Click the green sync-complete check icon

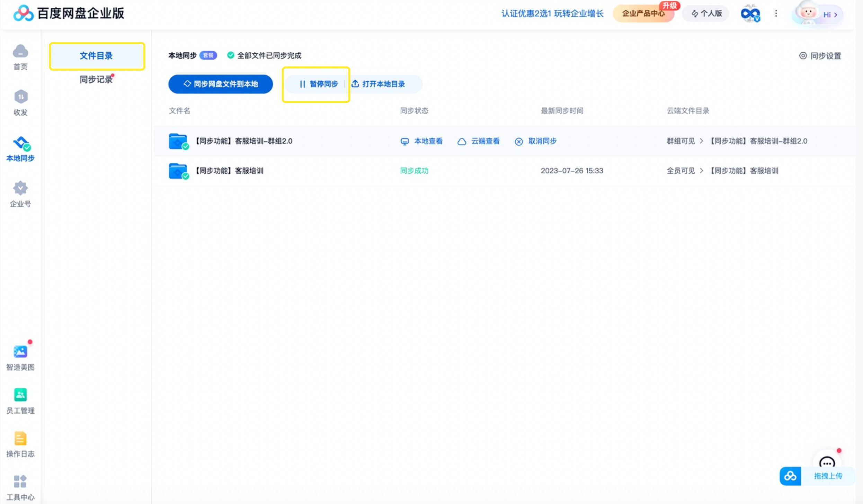(x=231, y=55)
